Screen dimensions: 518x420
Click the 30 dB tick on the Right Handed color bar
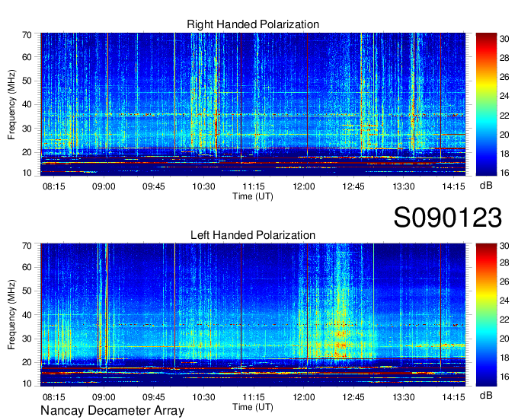504,39
